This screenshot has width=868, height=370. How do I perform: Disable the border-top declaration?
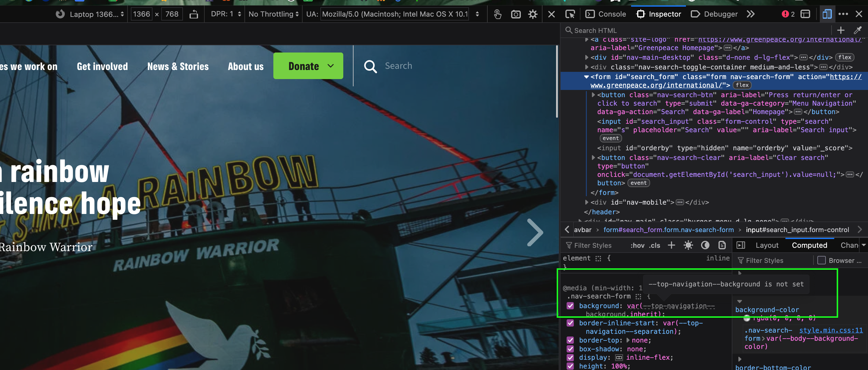[570, 340]
